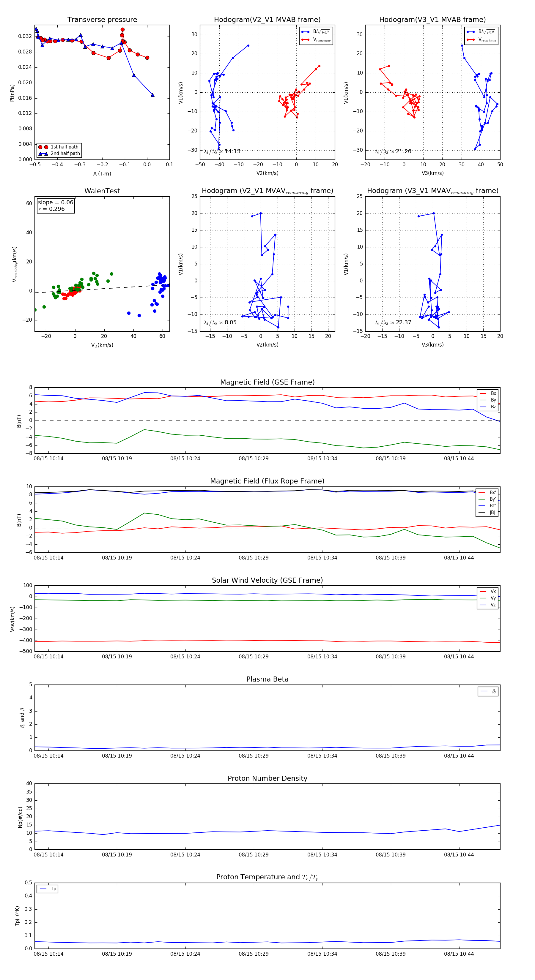Click the 'B(nT)' y-label of Flux Rope Frame panel
This screenshot has height=980, width=535.
[x=19, y=520]
